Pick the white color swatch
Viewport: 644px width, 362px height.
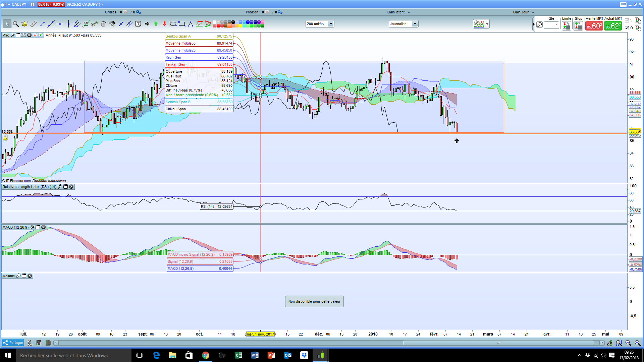[215, 22]
